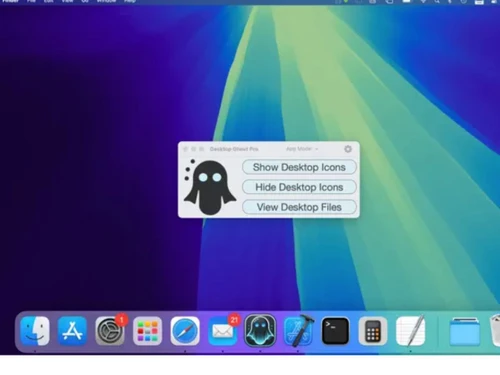Open Desktop Ghost Pro gear settings
Viewport: 500px width, 375px height.
348,149
